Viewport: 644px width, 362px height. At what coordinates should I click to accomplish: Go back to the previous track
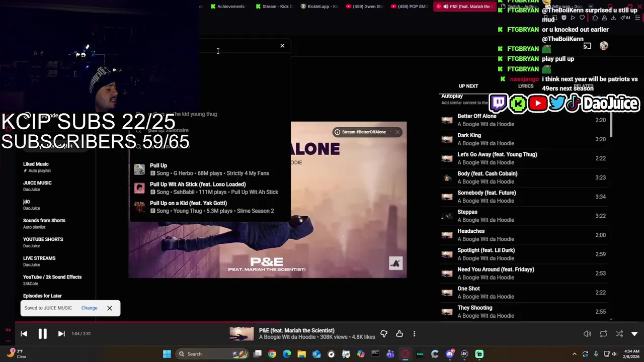(24, 334)
